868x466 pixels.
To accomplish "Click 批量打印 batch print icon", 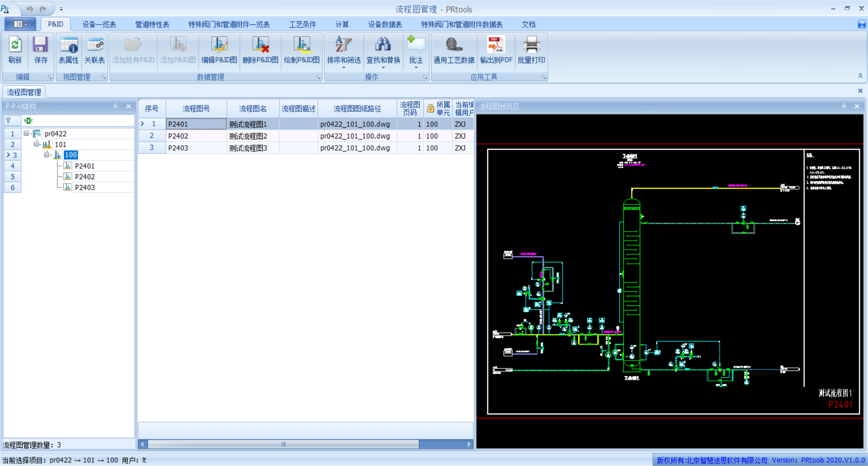I will click(x=531, y=45).
